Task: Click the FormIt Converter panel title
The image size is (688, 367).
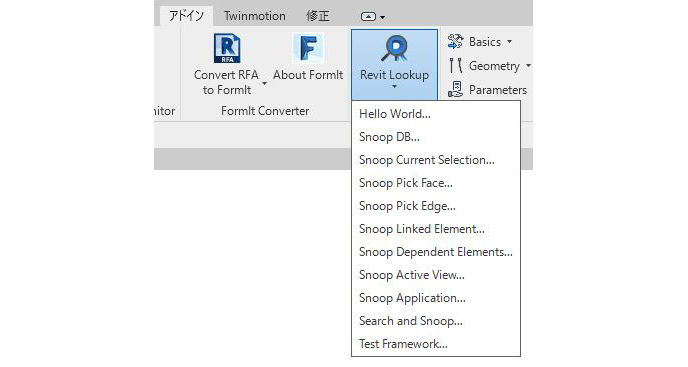Action: pos(265,111)
